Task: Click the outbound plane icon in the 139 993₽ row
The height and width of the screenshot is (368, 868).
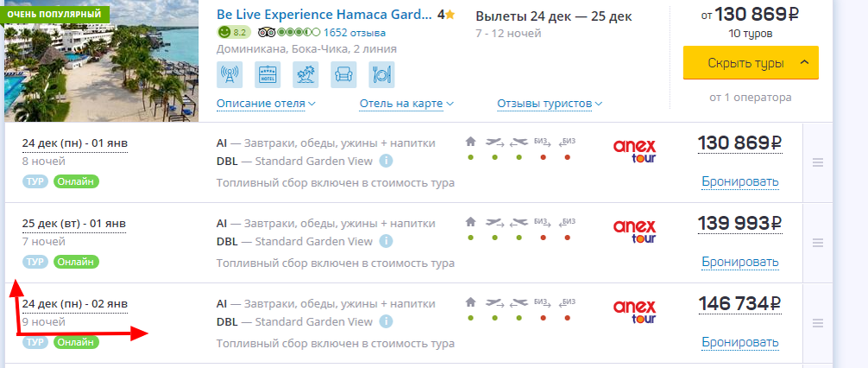Action: [x=495, y=223]
